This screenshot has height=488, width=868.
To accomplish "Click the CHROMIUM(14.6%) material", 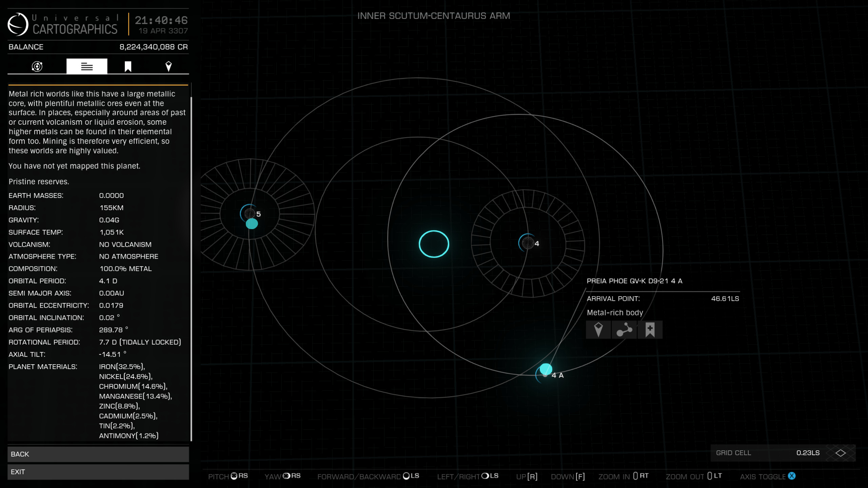I will click(x=133, y=386).
